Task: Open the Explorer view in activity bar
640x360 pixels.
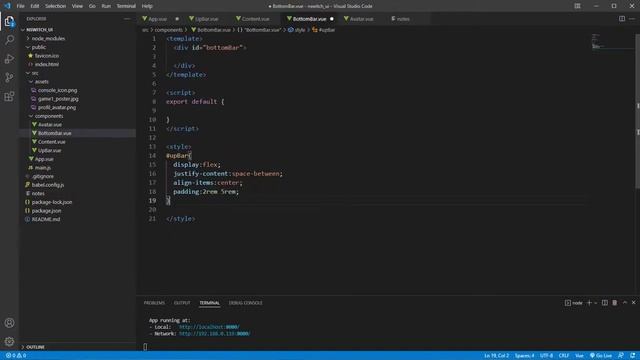Action: (9, 21)
